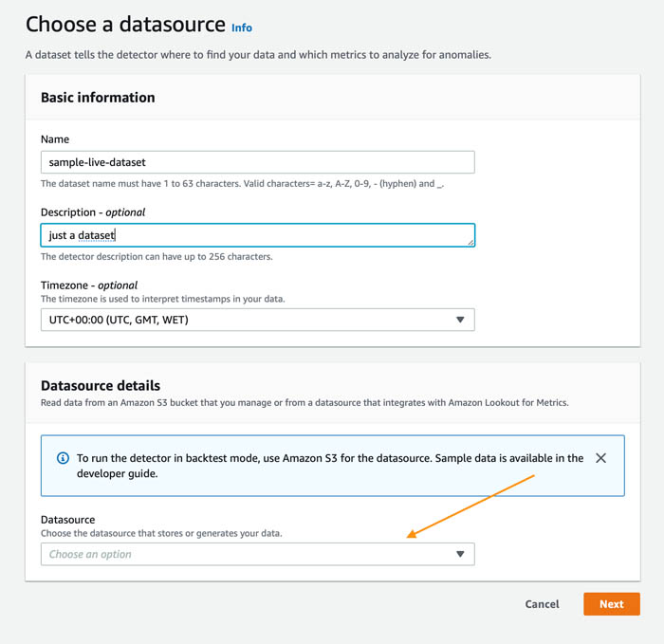Click the Datasource dropdown caret icon
664x644 pixels.
pos(460,554)
